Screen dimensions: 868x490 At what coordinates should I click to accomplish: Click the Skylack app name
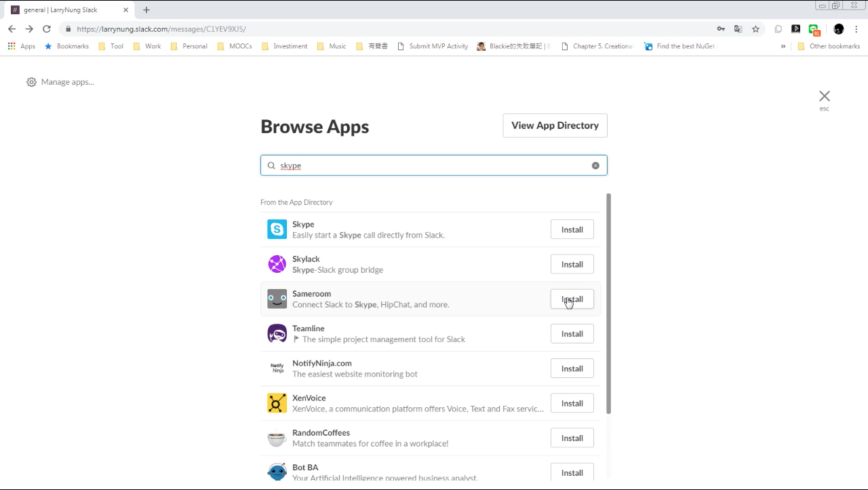306,259
